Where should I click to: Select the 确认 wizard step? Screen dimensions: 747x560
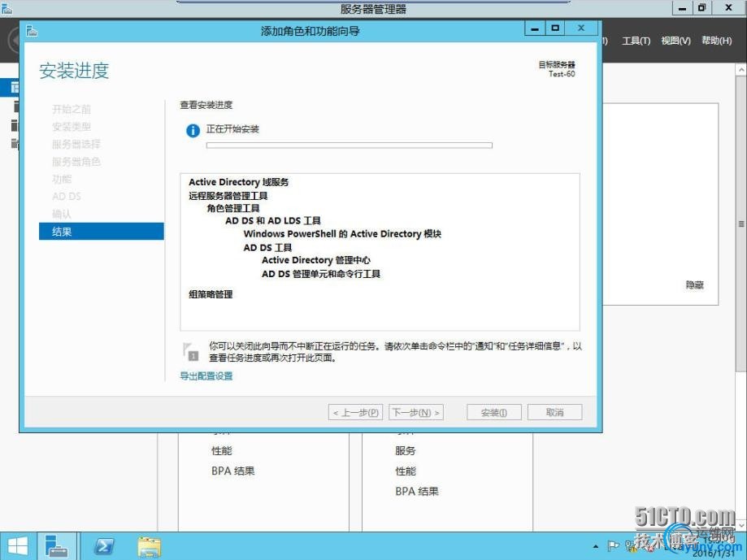[62, 214]
